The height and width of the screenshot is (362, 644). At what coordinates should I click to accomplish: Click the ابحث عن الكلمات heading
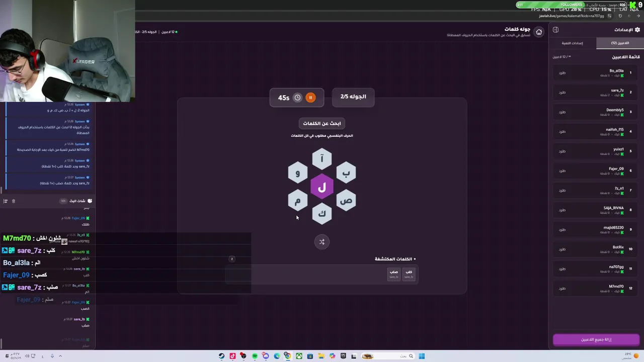pos(322,124)
